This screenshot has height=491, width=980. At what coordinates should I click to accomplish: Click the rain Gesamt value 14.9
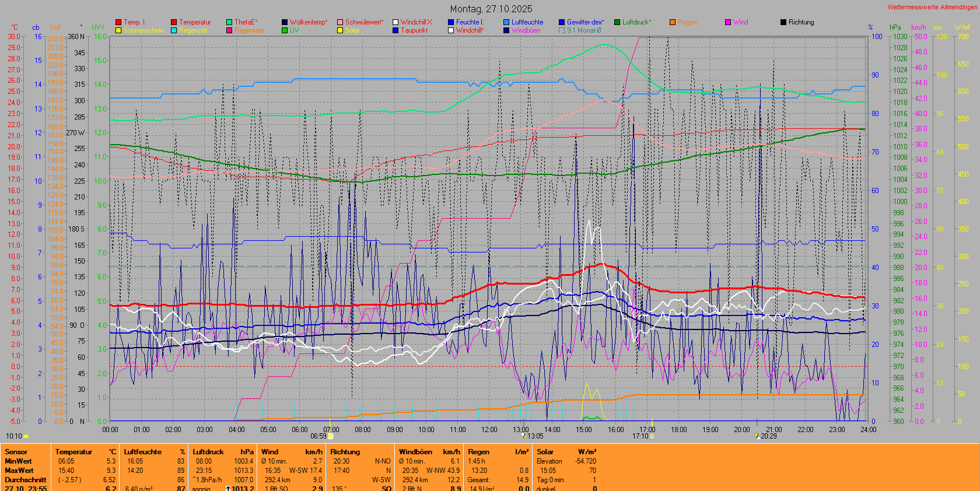click(x=523, y=480)
